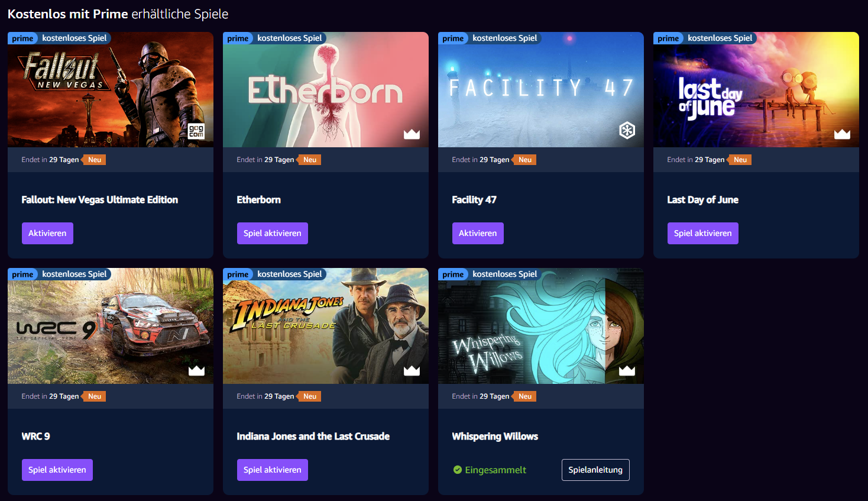Click the crown icon on Indiana Jones artwork
868x501 pixels.
click(412, 370)
